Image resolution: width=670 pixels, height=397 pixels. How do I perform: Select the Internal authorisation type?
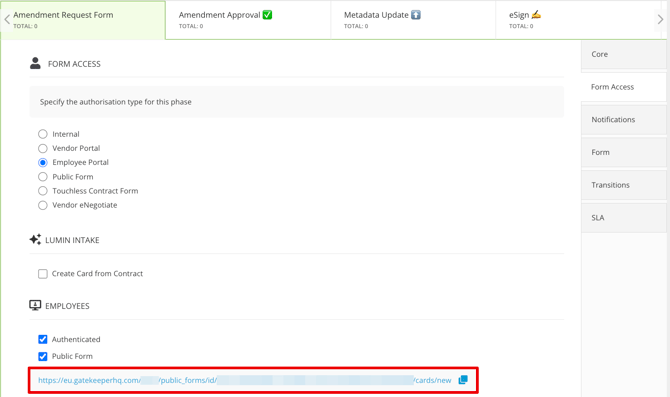(x=43, y=134)
